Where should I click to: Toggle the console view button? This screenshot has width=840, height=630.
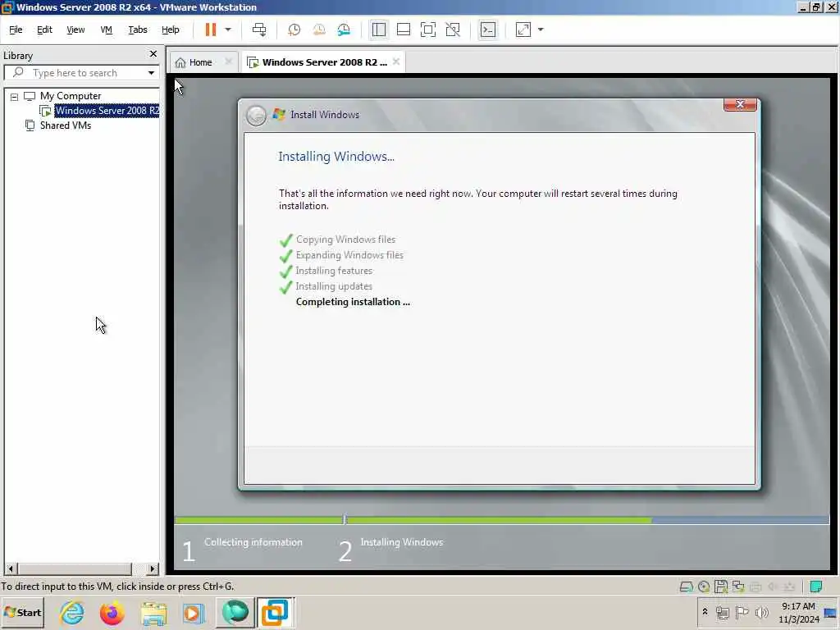point(488,30)
